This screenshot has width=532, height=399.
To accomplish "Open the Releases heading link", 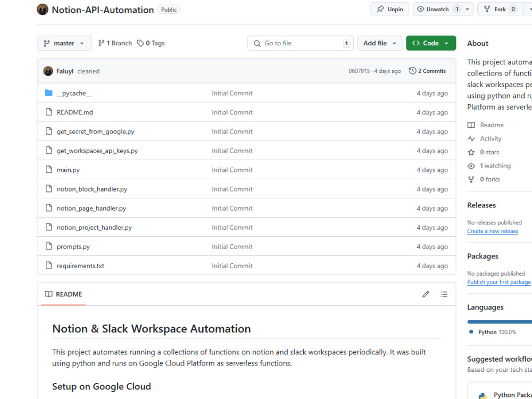I will click(x=481, y=205).
